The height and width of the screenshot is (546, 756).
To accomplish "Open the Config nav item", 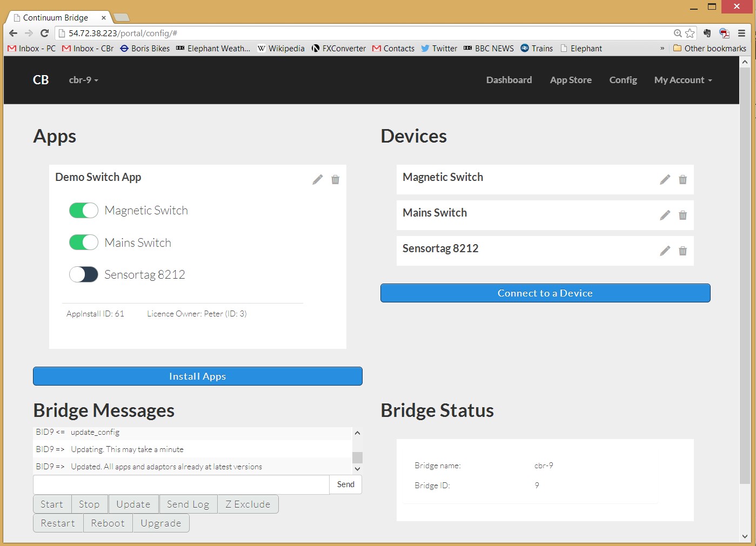I will (623, 80).
